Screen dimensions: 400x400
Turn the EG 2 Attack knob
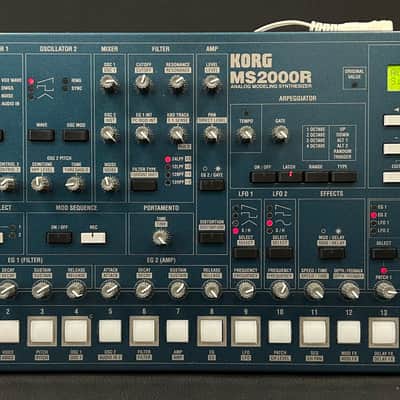[x=110, y=290]
